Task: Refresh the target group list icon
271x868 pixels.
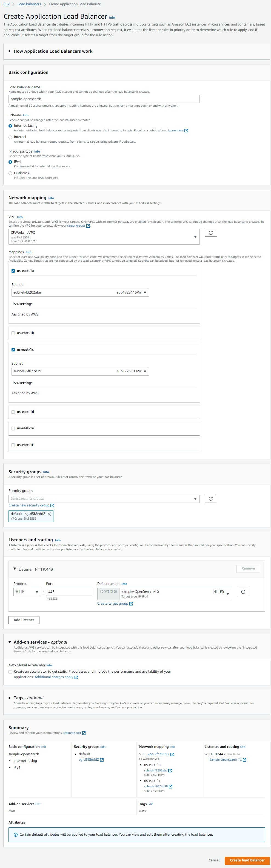Action: [x=243, y=592]
